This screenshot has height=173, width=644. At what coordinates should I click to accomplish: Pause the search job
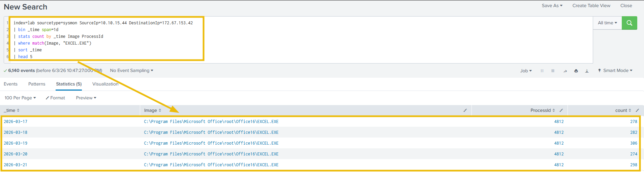[542, 71]
